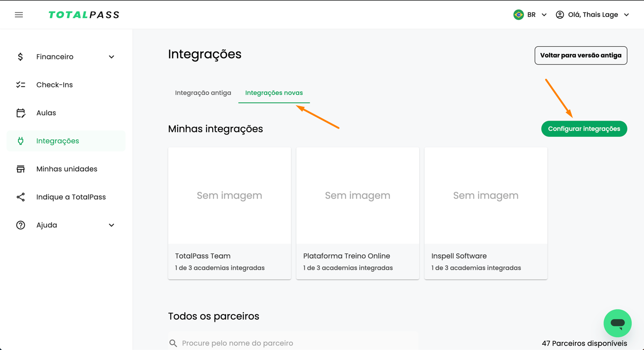Click Olá, Thais Lage user name
This screenshot has height=350, width=644.
tap(593, 15)
